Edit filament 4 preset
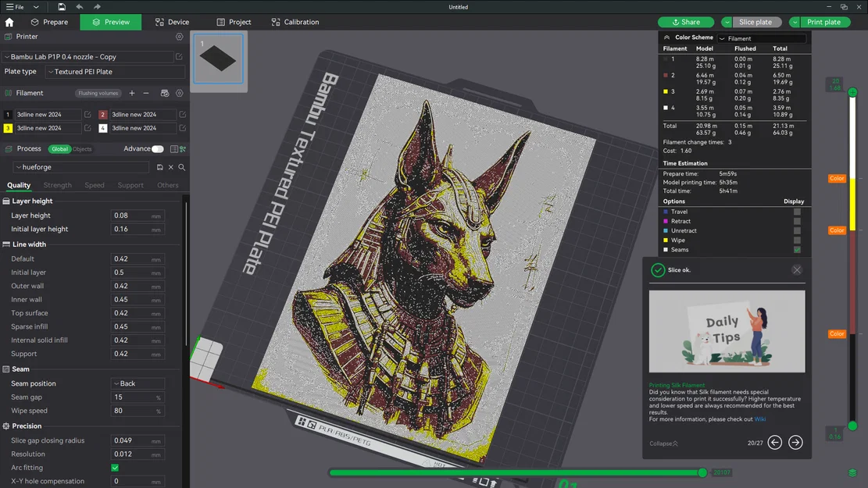The width and height of the screenshot is (868, 488). point(183,128)
